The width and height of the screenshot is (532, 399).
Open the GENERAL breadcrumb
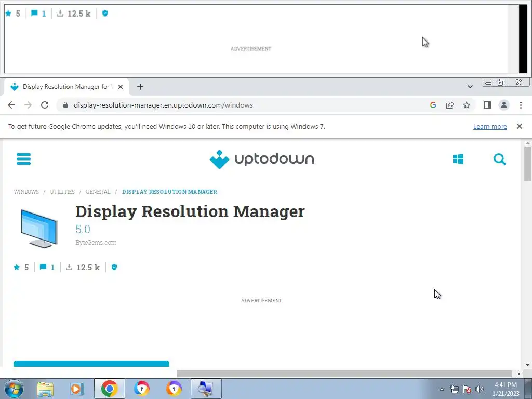[x=98, y=192]
